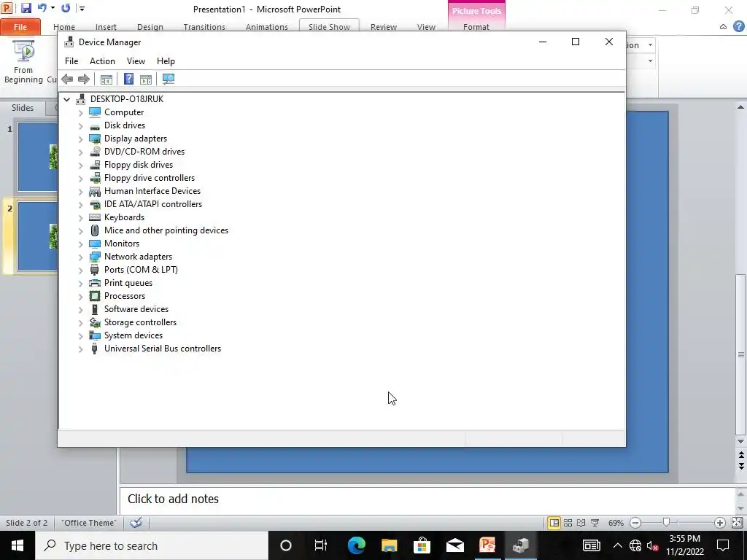Screen dimensions: 747x560
Task: Click the Windows Start button
Action: [x=18, y=545]
